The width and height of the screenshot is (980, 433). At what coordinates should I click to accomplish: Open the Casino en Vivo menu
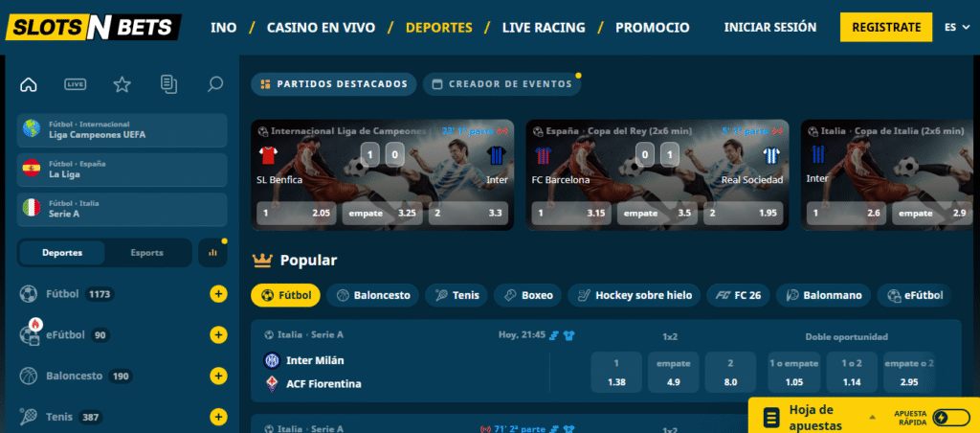(321, 28)
